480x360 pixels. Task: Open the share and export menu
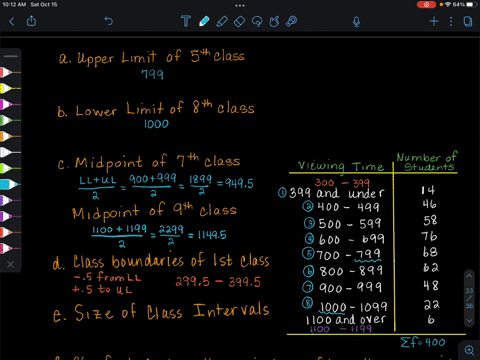pyautogui.click(x=31, y=21)
